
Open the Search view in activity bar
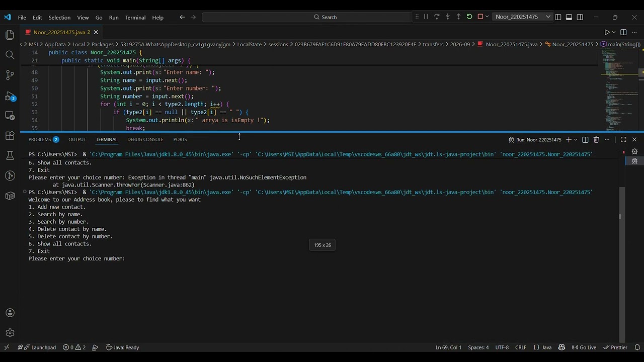[10, 55]
